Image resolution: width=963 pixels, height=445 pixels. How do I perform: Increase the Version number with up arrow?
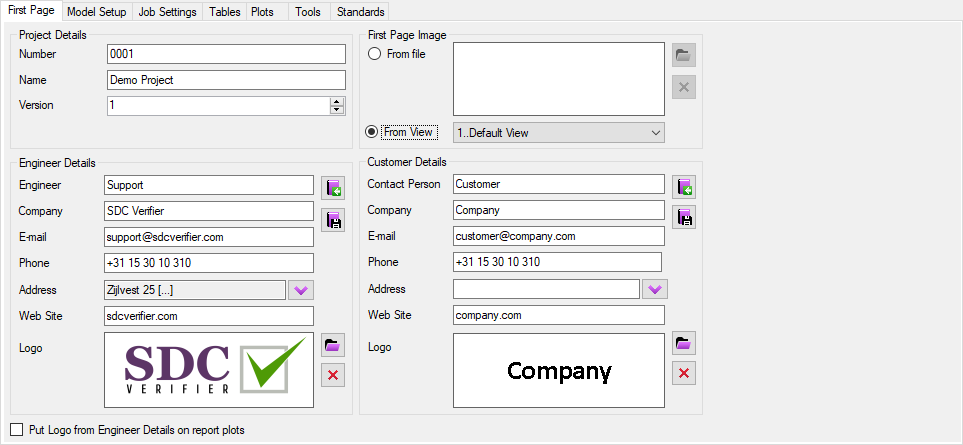pos(337,101)
